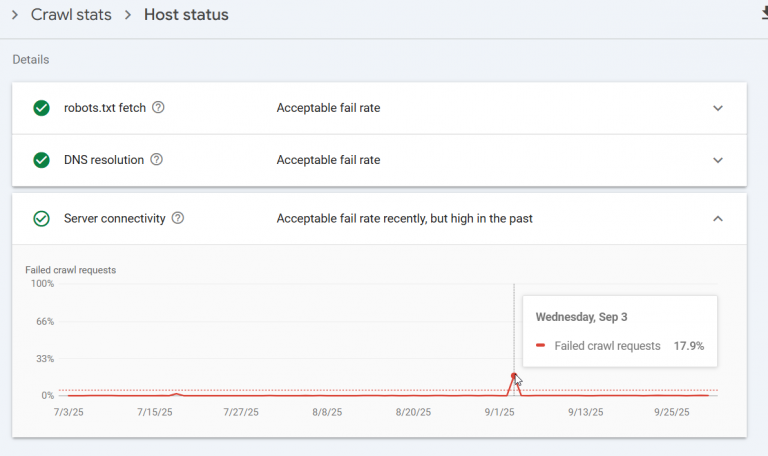Click the download export icon

(763, 13)
